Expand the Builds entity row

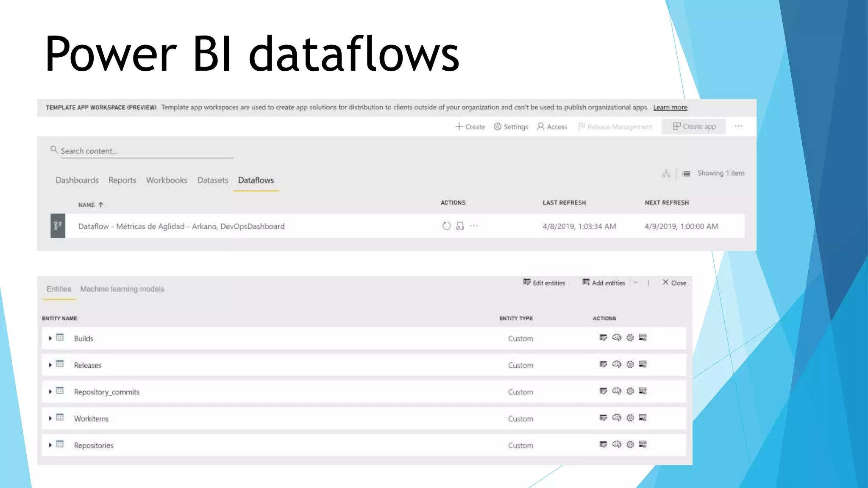pyautogui.click(x=50, y=338)
